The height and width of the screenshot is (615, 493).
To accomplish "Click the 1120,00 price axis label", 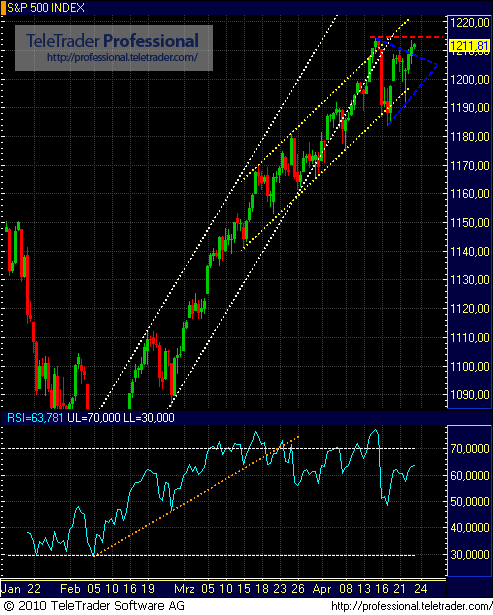I will (469, 309).
